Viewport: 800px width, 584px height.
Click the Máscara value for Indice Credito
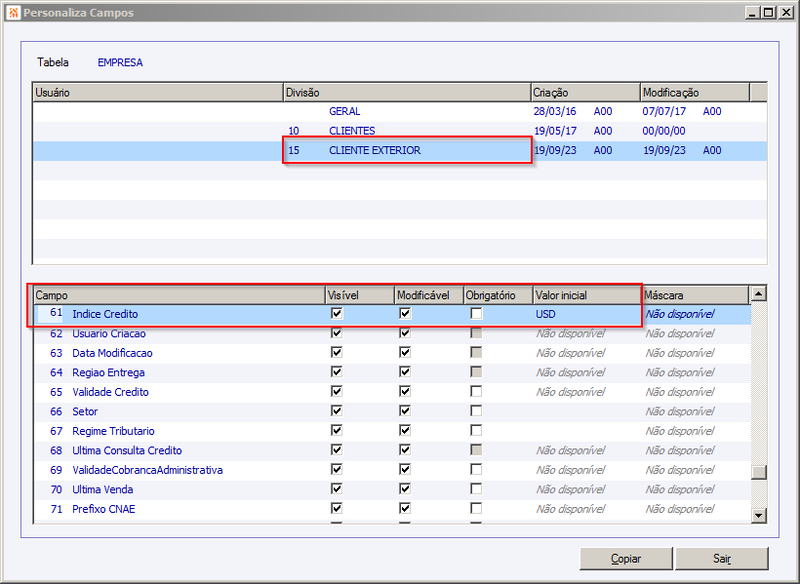click(x=680, y=314)
